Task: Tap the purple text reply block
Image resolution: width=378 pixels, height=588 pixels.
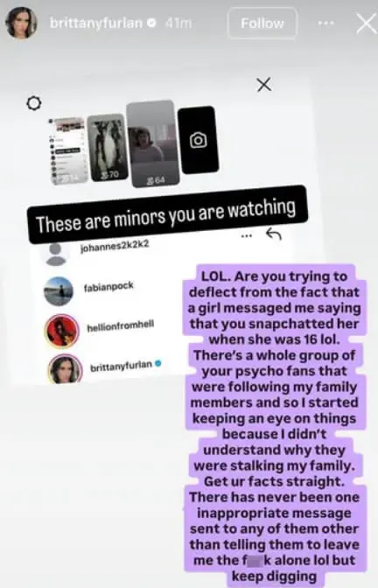Action: point(274,425)
